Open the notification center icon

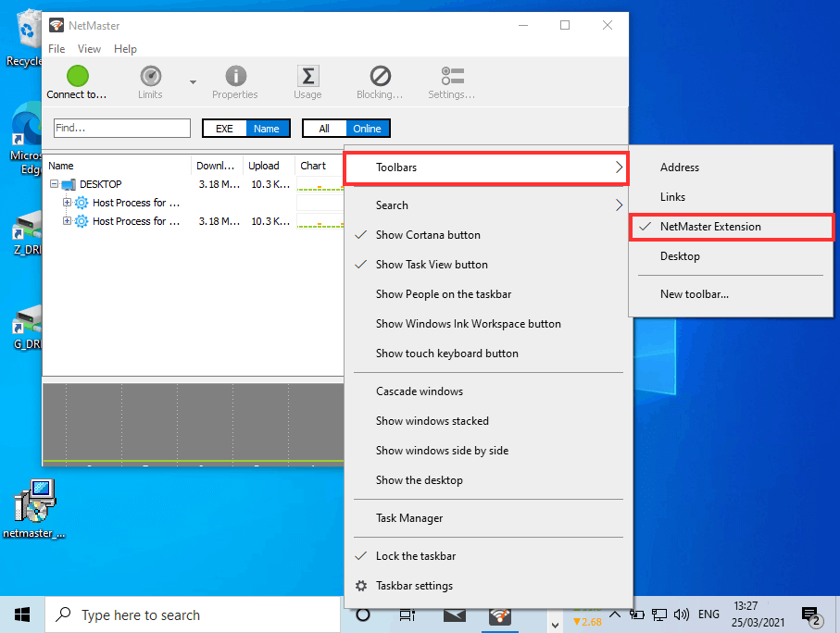click(x=811, y=615)
